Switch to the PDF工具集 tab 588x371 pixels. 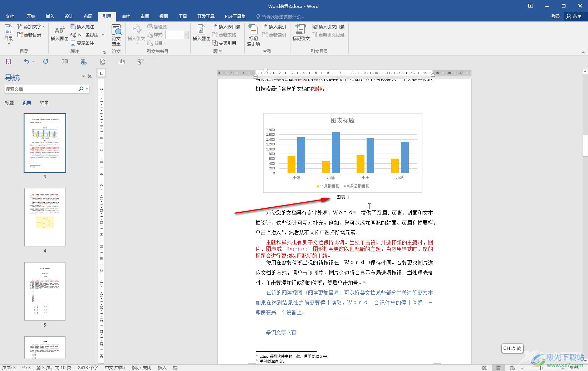pyautogui.click(x=235, y=16)
